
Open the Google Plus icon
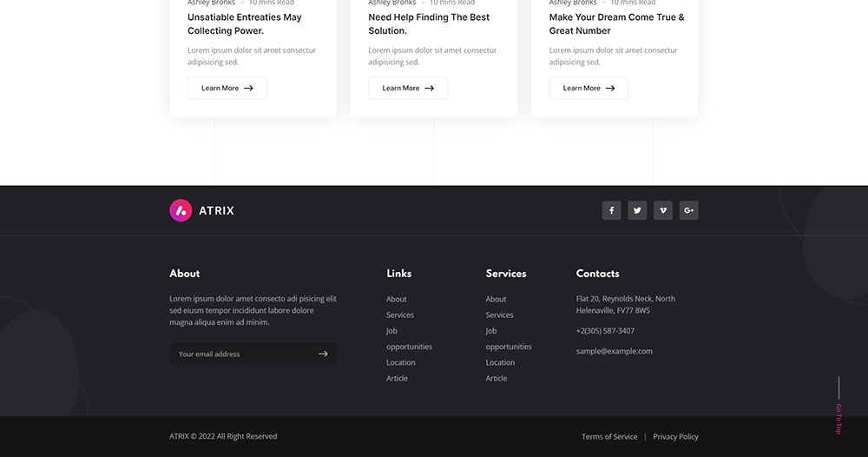click(x=689, y=210)
